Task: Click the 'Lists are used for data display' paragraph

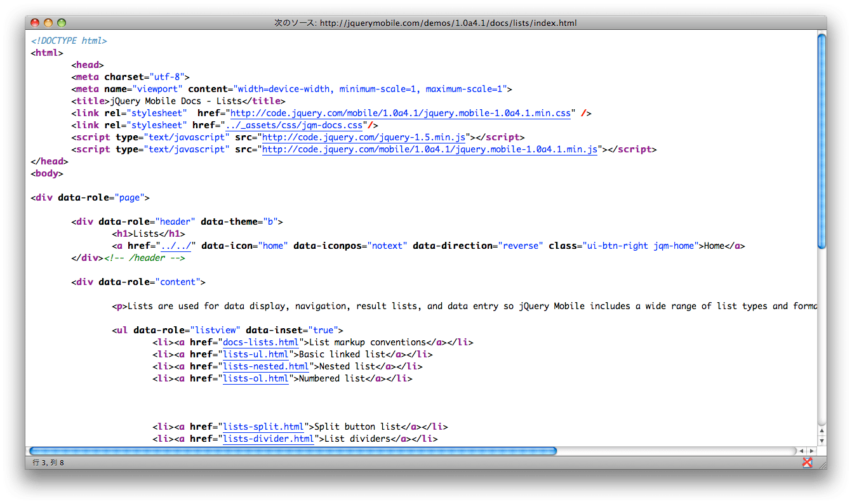Action: tap(472, 306)
